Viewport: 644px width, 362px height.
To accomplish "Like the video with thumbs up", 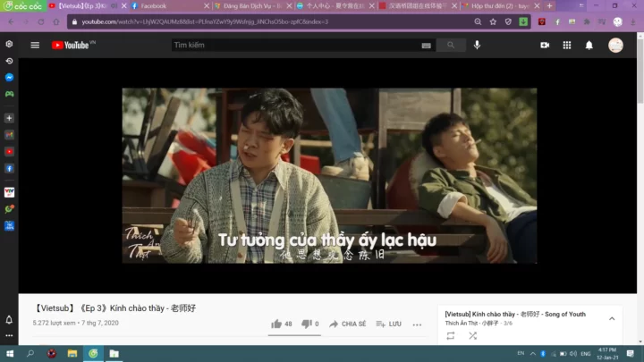I will coord(282,324).
